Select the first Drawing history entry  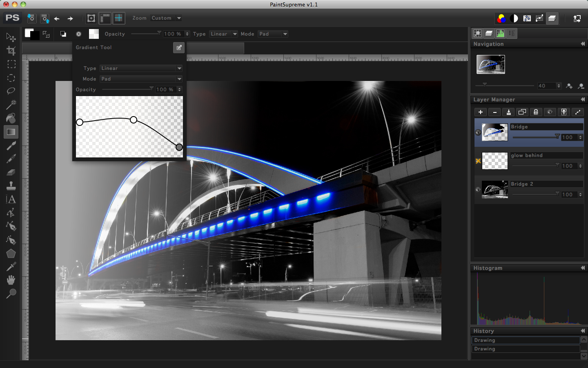click(x=525, y=340)
